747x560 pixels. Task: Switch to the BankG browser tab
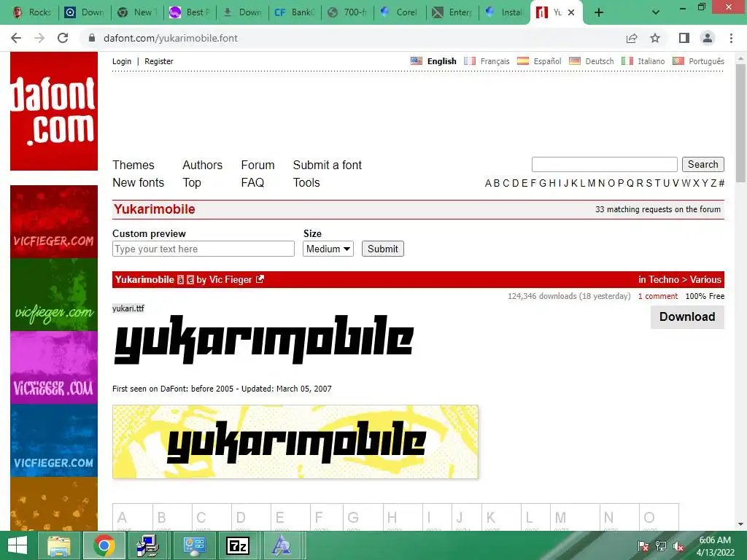click(x=295, y=12)
